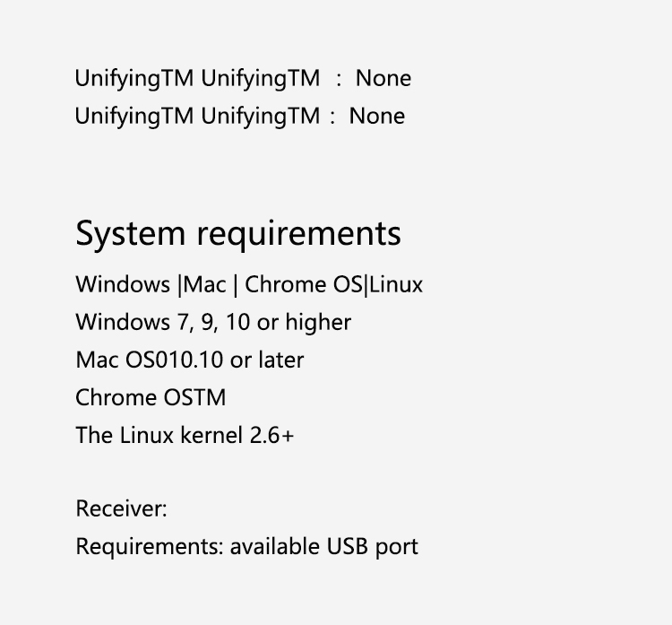Click Mac in the platform list line
Image resolution: width=672 pixels, height=625 pixels.
204,285
